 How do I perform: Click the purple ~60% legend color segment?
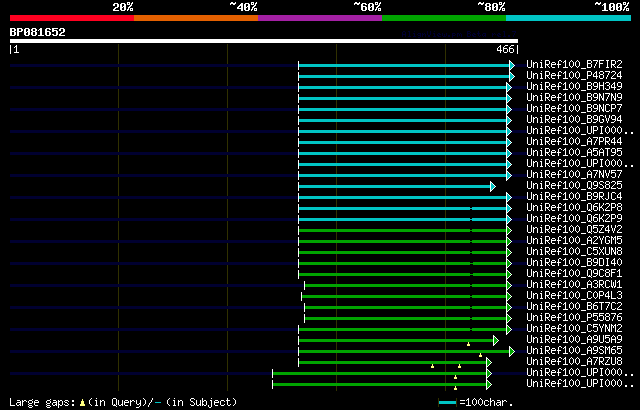tap(320, 18)
